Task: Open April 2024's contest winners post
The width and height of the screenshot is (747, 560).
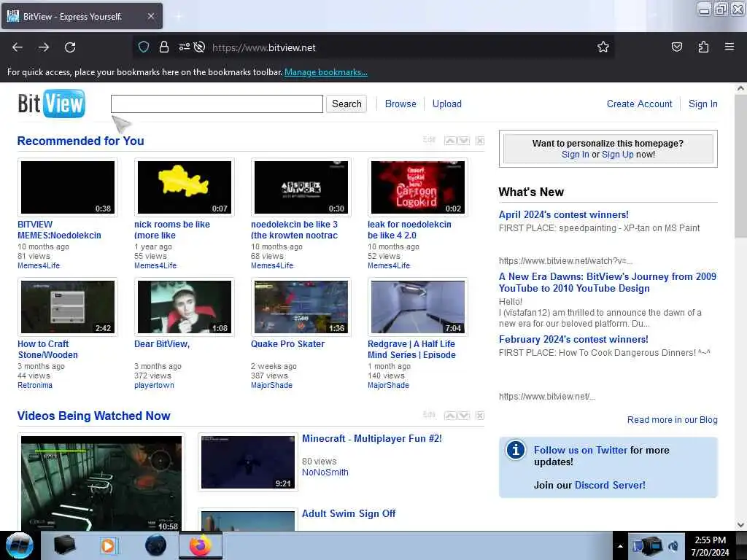Action: [x=564, y=215]
